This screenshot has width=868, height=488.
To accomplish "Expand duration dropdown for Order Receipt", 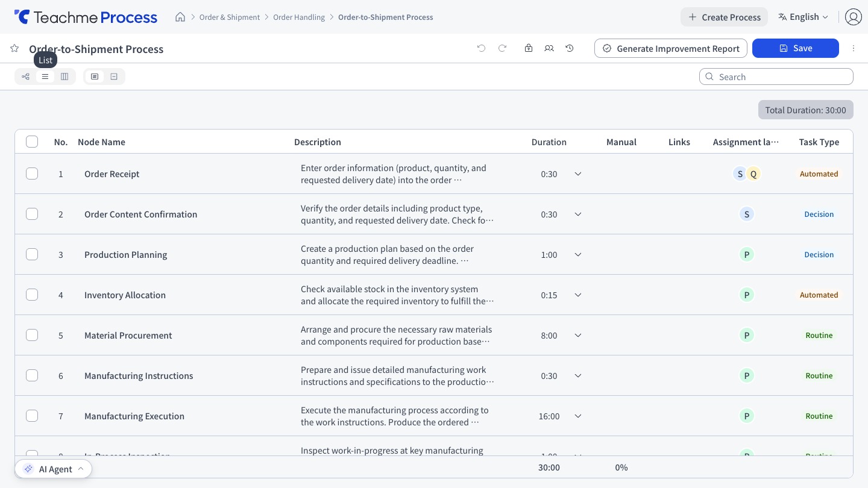I will [x=578, y=174].
